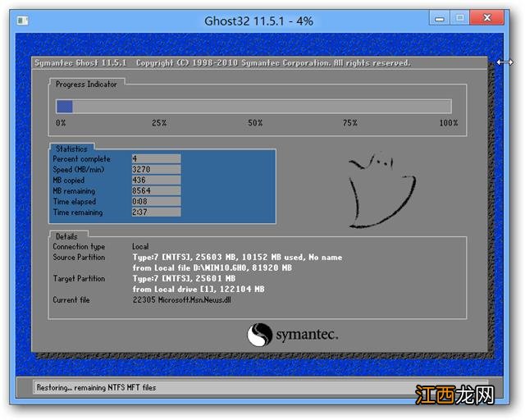
Task: Click the Local file D:\WIN10.GHO line
Action: (x=212, y=268)
